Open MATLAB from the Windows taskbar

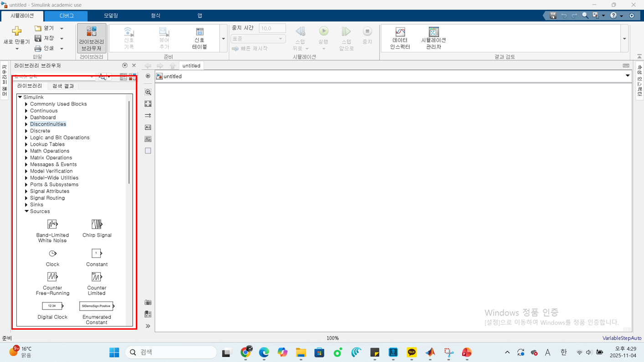point(430,352)
